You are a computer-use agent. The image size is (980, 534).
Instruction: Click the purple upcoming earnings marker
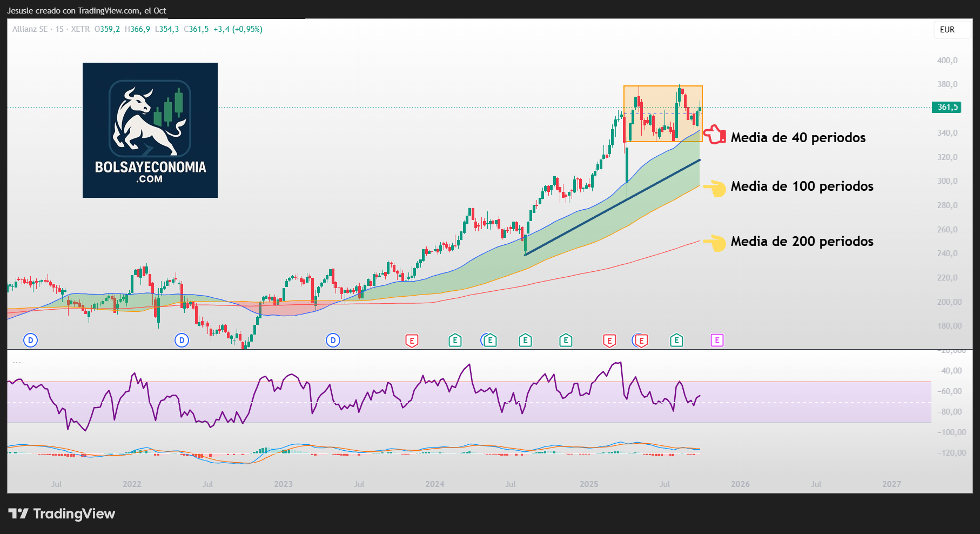click(717, 340)
